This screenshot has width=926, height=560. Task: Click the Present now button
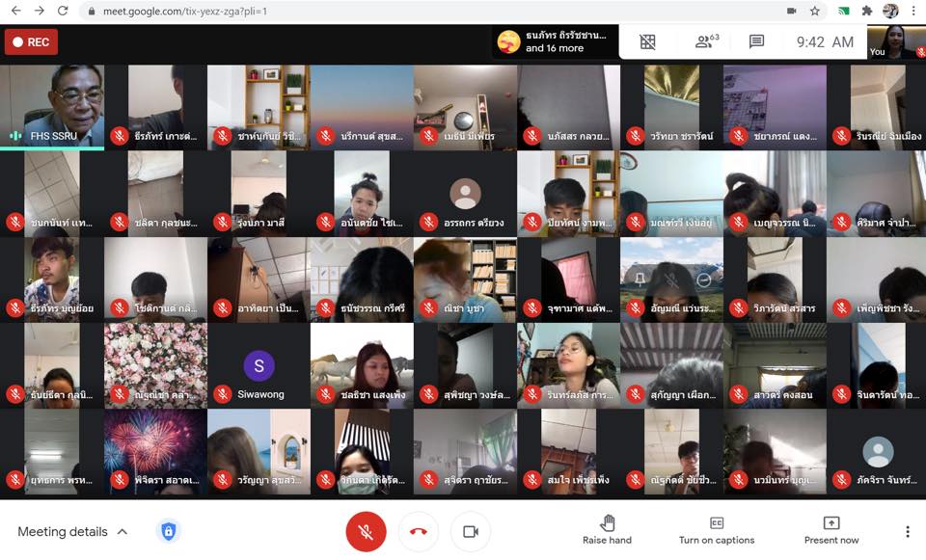831,530
